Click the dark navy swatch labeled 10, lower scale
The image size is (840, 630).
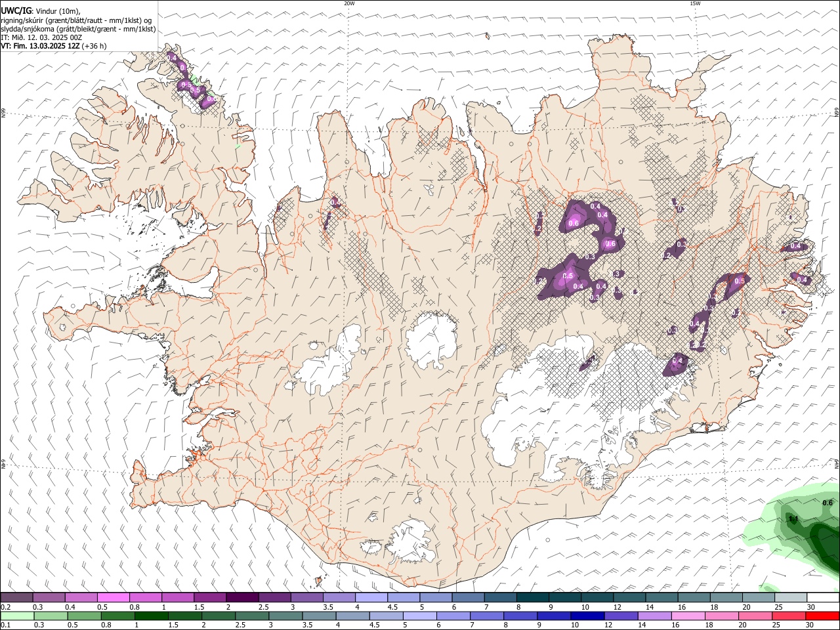pyautogui.click(x=587, y=616)
